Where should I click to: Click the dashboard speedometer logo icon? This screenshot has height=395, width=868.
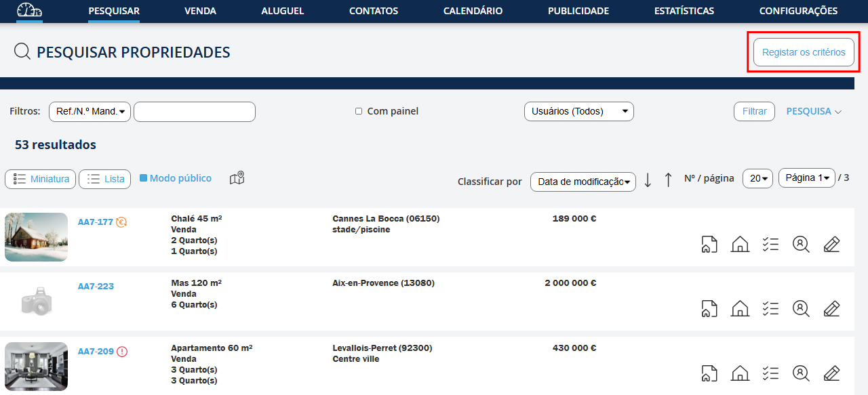point(29,11)
